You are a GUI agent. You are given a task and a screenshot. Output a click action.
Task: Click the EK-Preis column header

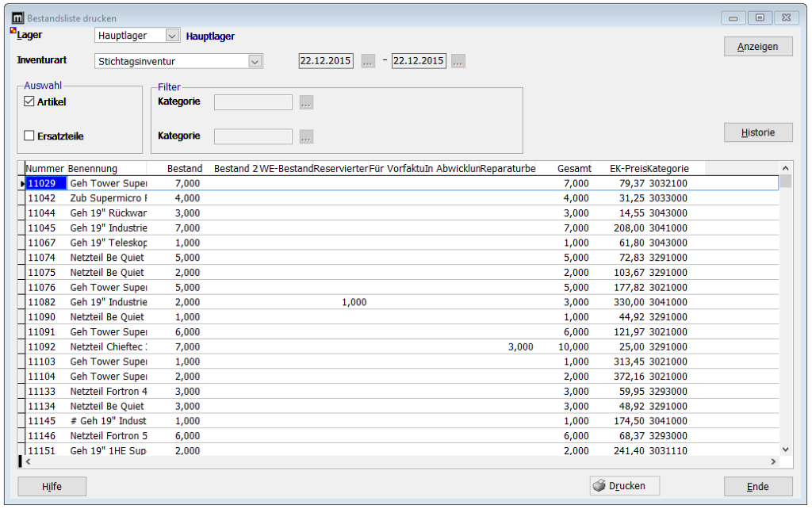click(x=627, y=168)
